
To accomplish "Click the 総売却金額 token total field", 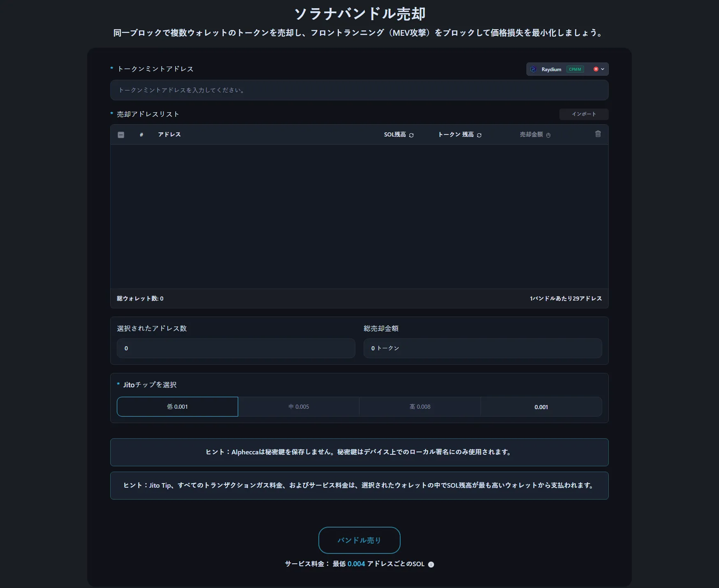I will (x=482, y=348).
